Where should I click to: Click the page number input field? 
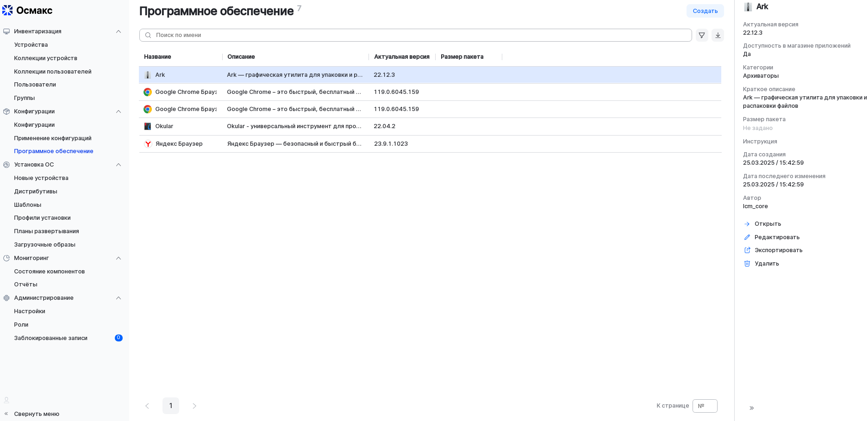click(705, 406)
